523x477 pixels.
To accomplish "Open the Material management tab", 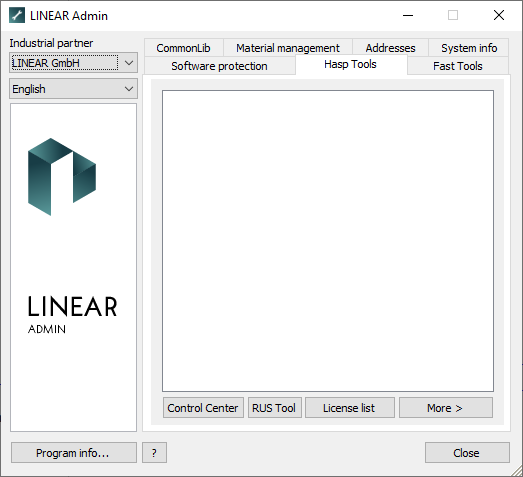I will point(288,48).
